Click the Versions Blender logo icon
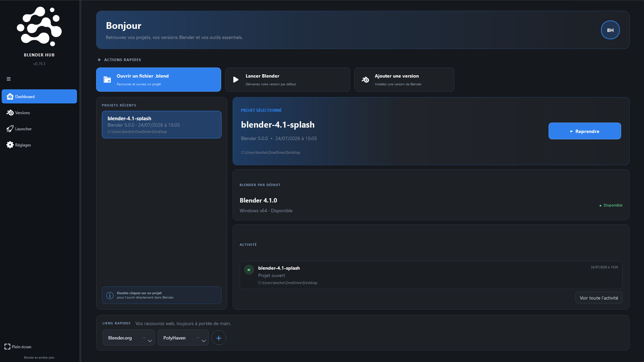 pos(10,112)
